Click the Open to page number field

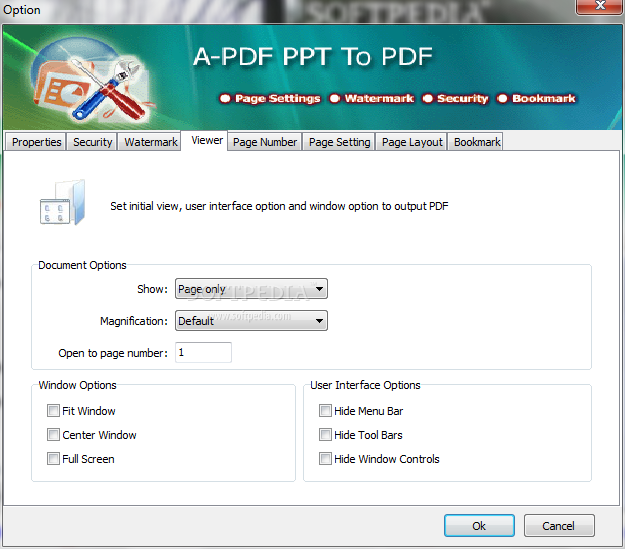click(203, 352)
